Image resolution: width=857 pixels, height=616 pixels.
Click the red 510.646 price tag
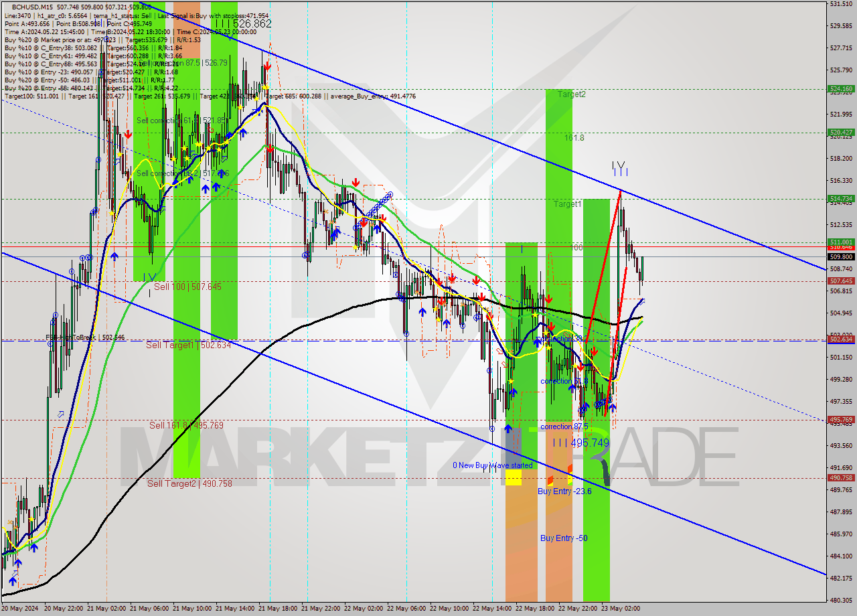(x=841, y=247)
